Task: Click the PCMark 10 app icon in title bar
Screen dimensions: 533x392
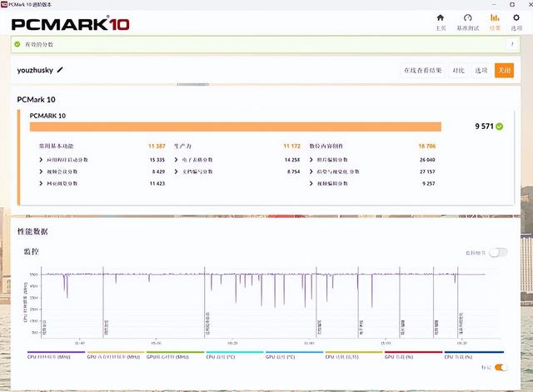Action: 3,4
